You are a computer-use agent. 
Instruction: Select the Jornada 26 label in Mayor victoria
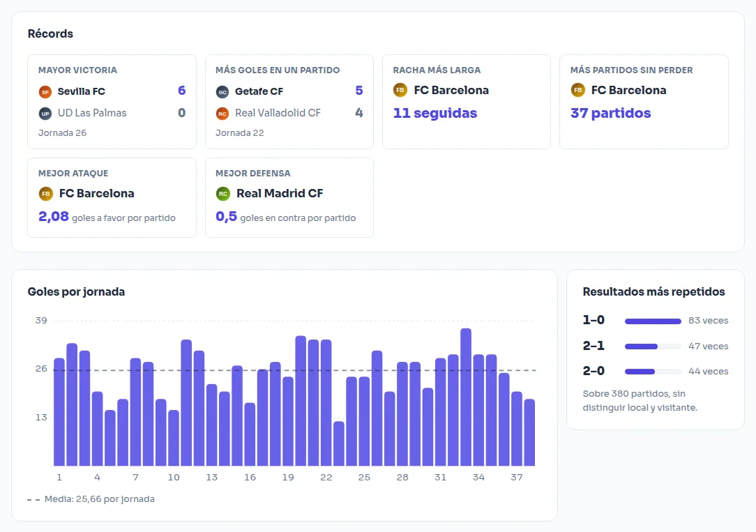62,133
